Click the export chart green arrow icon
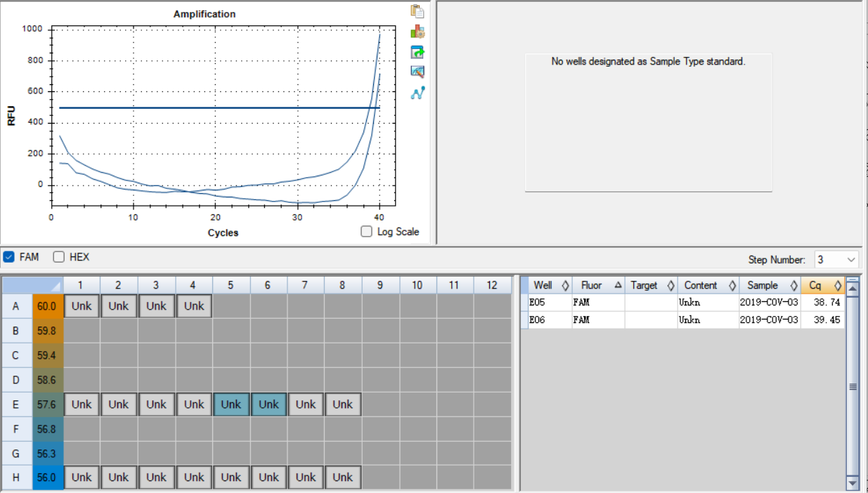The height and width of the screenshot is (493, 868). tap(417, 52)
